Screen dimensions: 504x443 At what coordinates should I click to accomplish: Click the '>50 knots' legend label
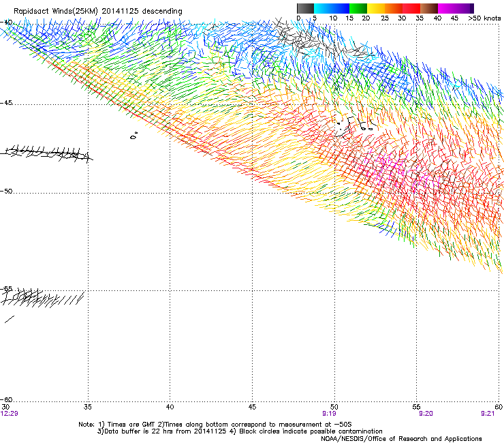(x=484, y=18)
